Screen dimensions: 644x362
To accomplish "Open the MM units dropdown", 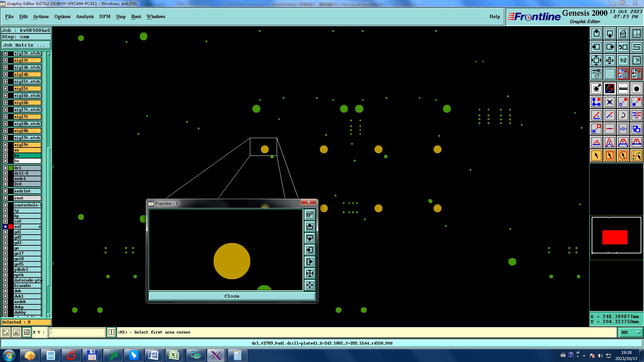I will pyautogui.click(x=631, y=332).
